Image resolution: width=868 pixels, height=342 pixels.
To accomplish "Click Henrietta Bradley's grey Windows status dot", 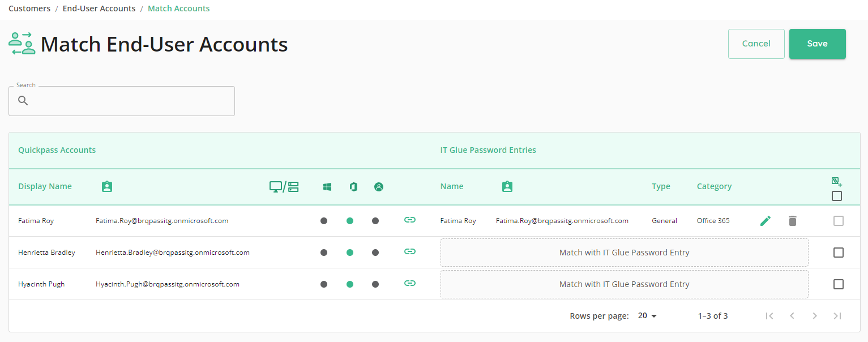I will (x=324, y=253).
